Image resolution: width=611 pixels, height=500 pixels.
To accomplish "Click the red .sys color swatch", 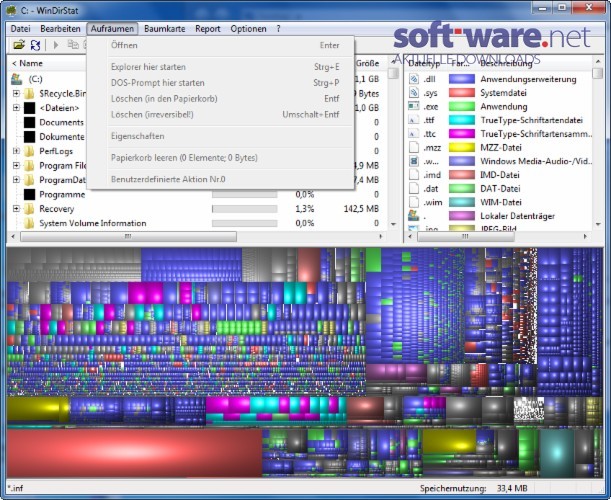I will (x=462, y=93).
